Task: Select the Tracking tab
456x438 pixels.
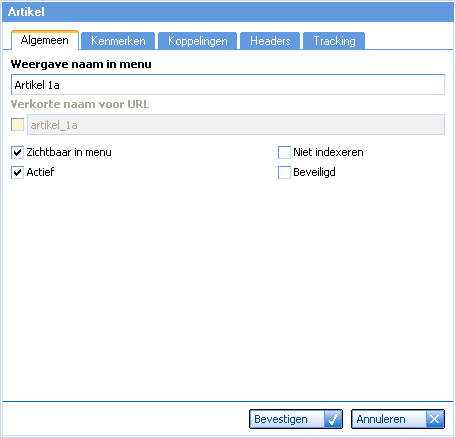Action: pyautogui.click(x=334, y=41)
